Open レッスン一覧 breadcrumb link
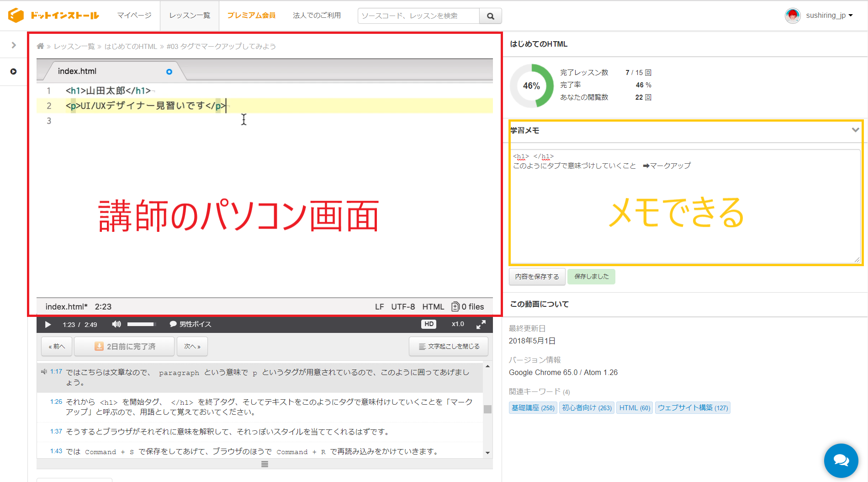 (74, 46)
